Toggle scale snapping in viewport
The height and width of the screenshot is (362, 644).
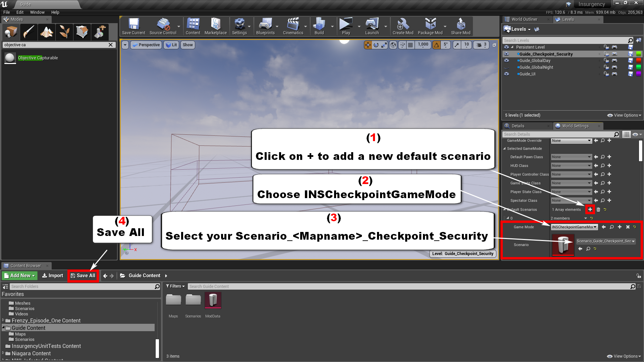457,45
